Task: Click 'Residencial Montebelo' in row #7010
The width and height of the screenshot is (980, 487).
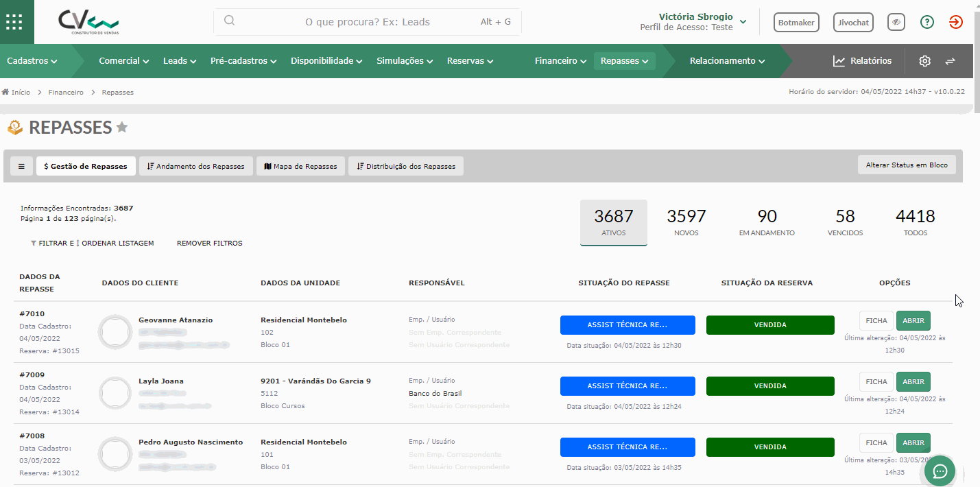Action: coord(304,320)
